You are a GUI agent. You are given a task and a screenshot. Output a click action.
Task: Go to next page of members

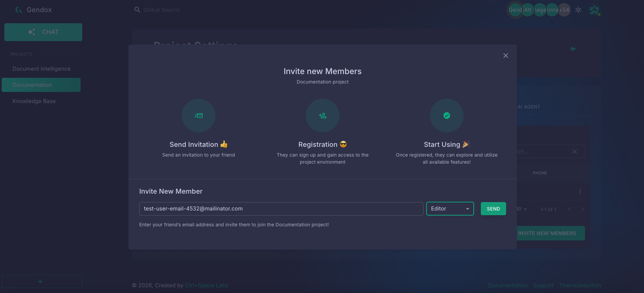pos(583,209)
